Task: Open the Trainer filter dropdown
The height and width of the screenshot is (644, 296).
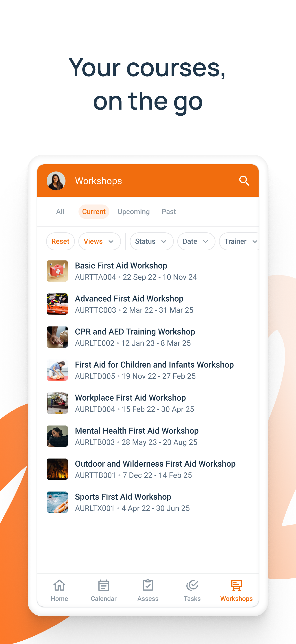Action: (239, 241)
